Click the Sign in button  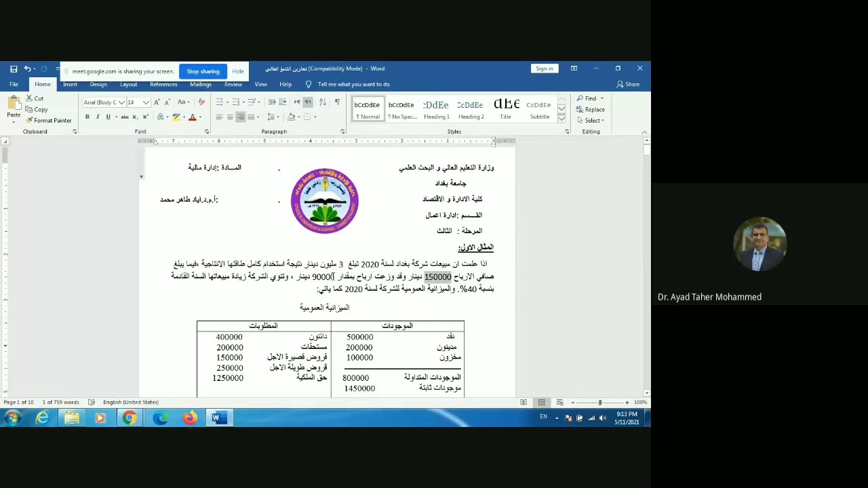coord(544,68)
